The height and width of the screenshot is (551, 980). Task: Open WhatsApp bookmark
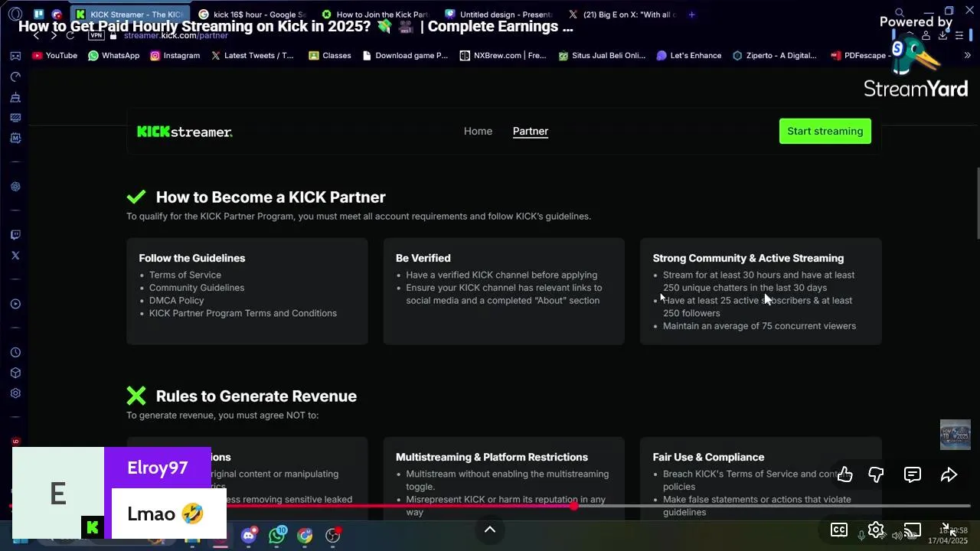(x=113, y=55)
